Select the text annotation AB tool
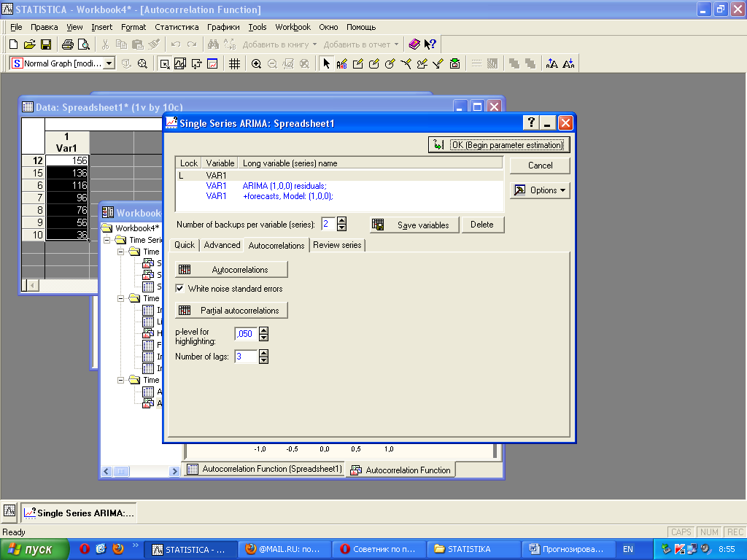 [x=342, y=64]
